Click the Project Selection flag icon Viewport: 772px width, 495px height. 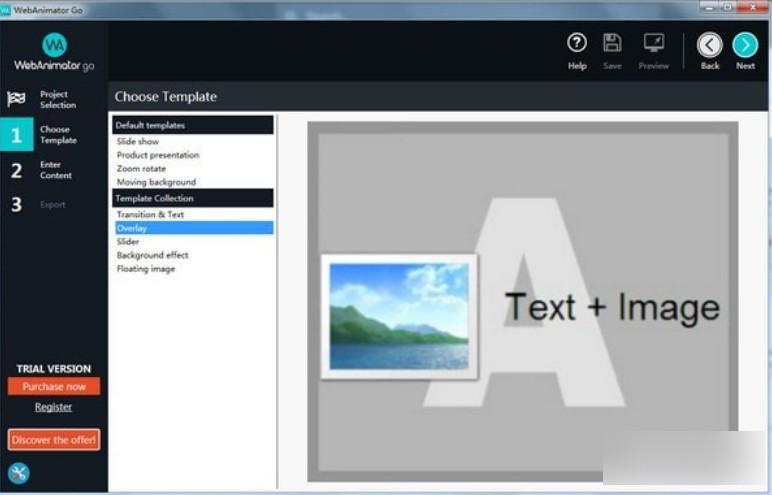tap(17, 99)
